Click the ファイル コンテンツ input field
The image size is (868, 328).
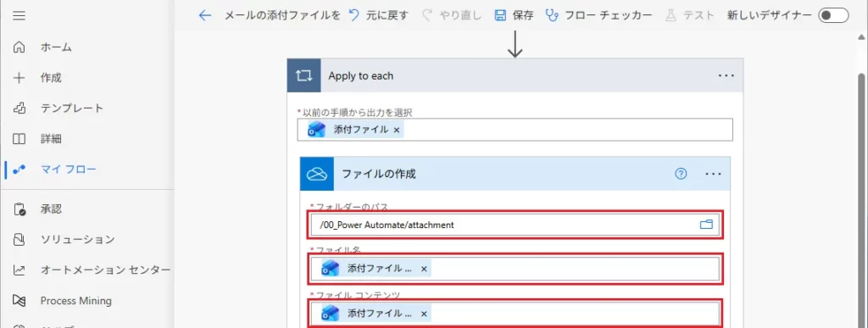(x=515, y=314)
